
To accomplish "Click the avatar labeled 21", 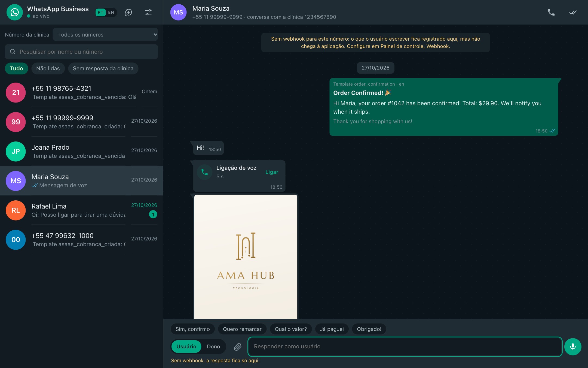I will 16,92.
